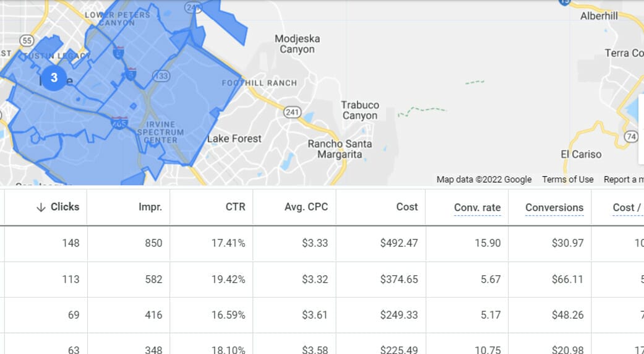
Task: Click the Interstate 15 shield near Alberhill
Action: tap(564, 2)
